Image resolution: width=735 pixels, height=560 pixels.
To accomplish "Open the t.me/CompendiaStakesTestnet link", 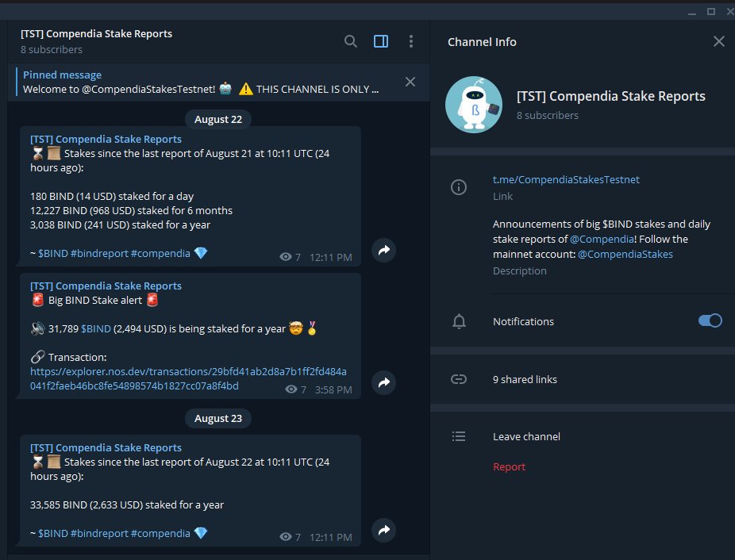I will click(566, 179).
